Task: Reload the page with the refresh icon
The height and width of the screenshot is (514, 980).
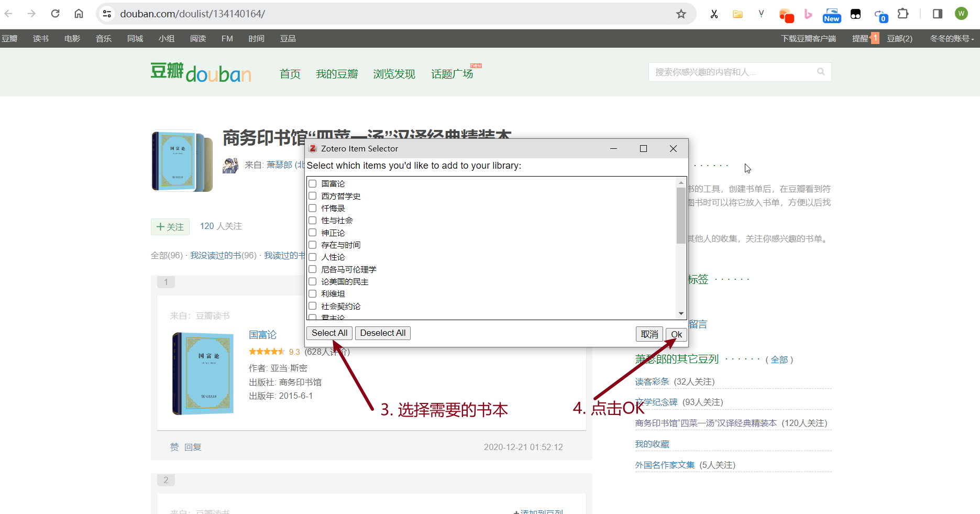Action: [x=55, y=14]
